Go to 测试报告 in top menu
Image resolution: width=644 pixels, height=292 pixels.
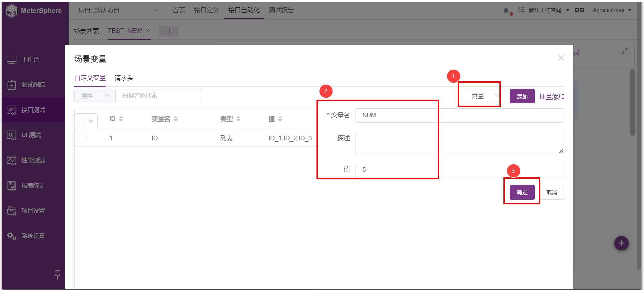281,10
